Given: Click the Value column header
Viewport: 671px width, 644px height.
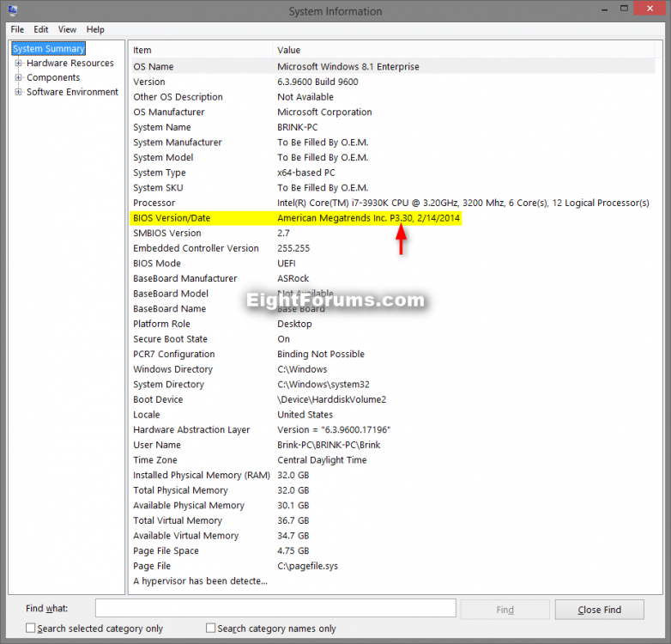Looking at the screenshot, I should [464, 50].
